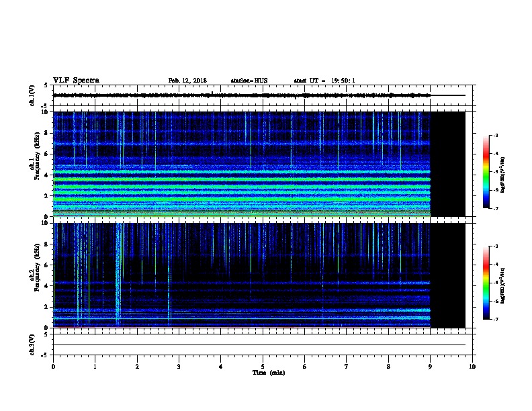This screenshot has width=532, height=411.
Task: Click the "-7" value on ch.2 colorbar
Action: 496,320
